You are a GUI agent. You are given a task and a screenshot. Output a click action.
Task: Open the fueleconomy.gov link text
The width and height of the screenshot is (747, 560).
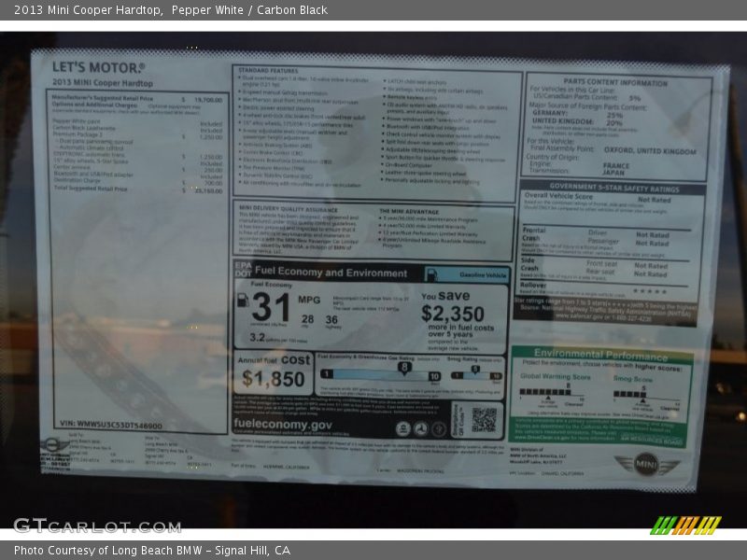[x=282, y=424]
